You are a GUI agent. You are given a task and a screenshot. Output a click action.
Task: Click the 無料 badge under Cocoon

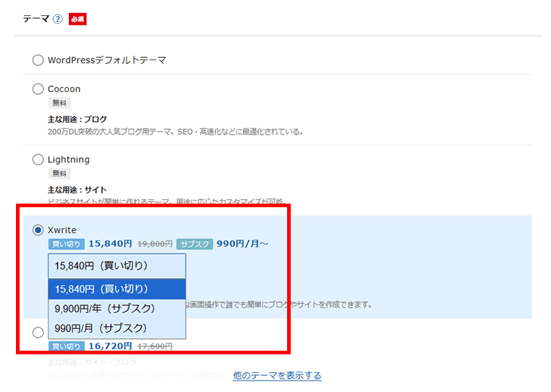(59, 104)
